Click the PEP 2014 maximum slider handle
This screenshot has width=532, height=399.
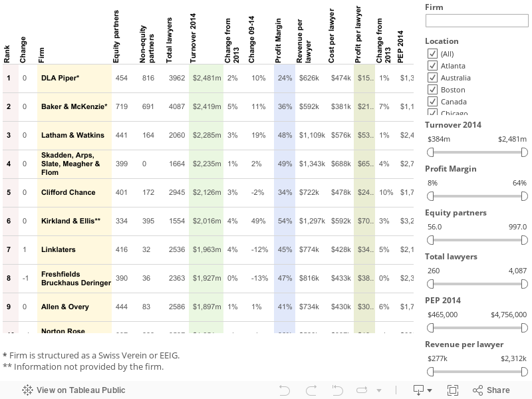[525, 328]
